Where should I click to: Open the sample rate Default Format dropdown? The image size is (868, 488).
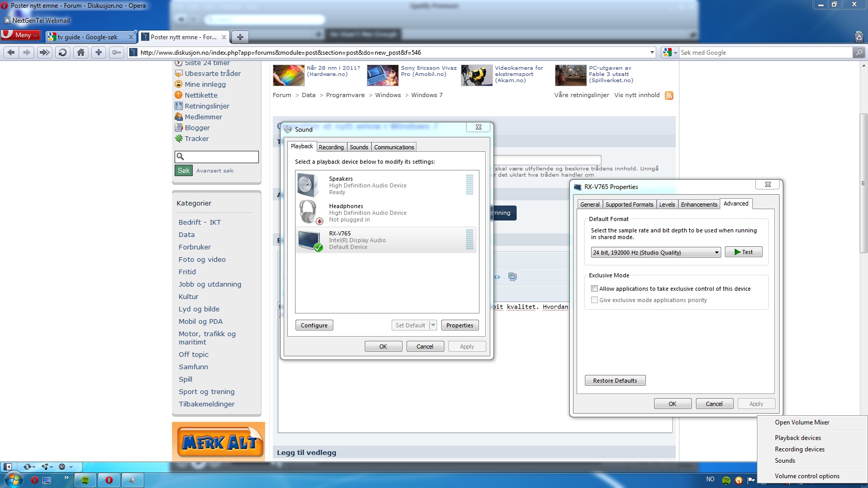click(x=656, y=253)
